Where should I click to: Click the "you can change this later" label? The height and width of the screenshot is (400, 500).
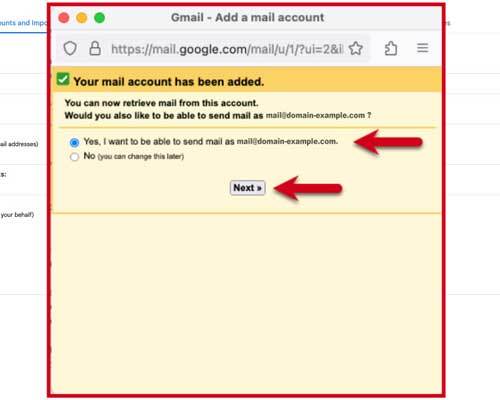tap(141, 156)
